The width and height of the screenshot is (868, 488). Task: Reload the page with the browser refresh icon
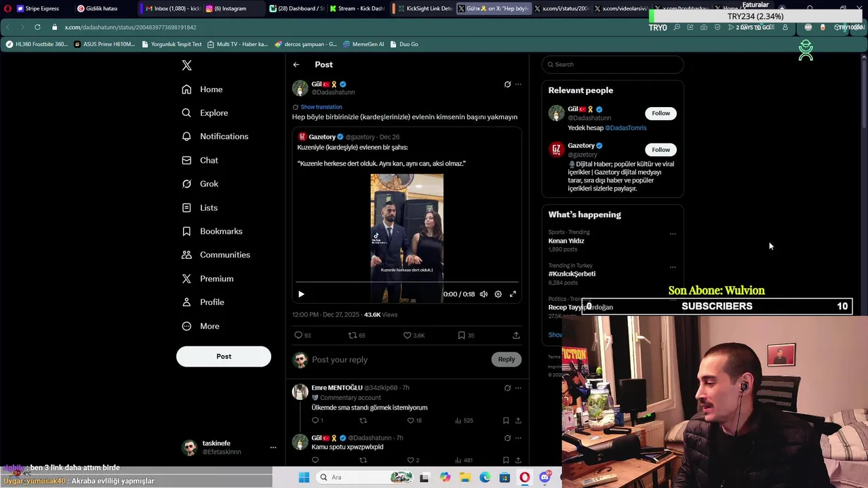coord(37,27)
